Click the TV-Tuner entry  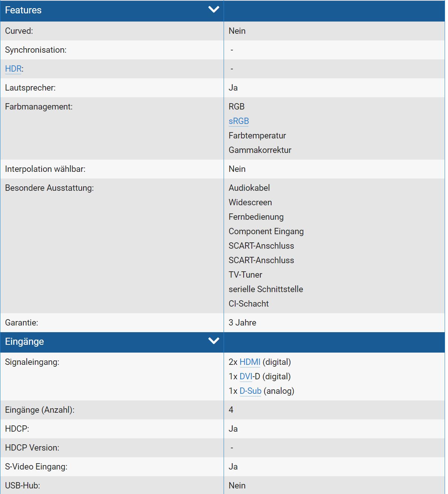[245, 275]
